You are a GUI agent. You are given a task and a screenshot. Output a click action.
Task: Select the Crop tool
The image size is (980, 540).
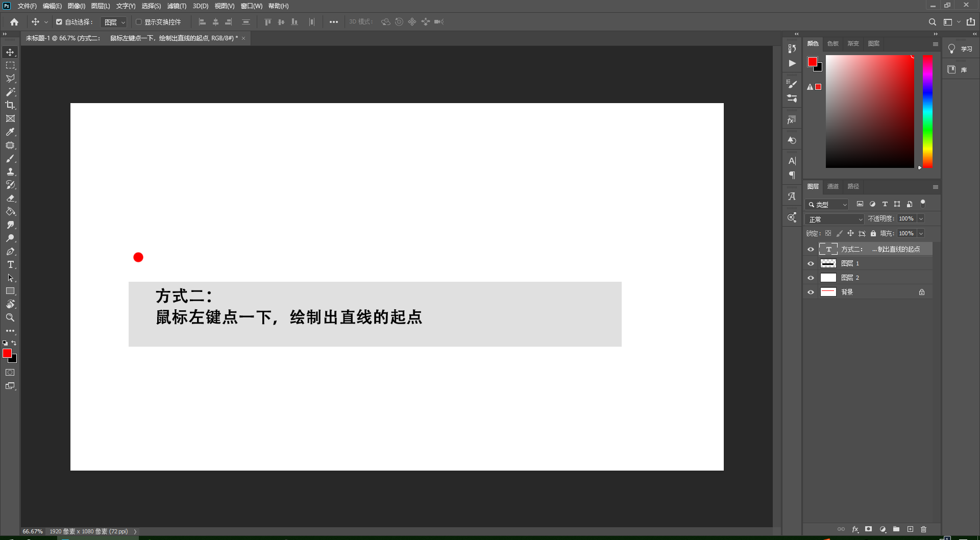10,105
